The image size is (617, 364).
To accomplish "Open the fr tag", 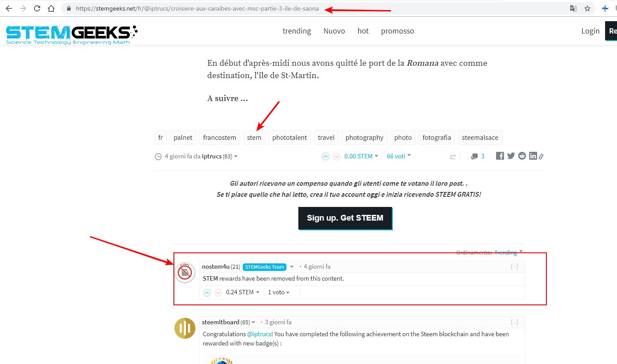I will (161, 138).
